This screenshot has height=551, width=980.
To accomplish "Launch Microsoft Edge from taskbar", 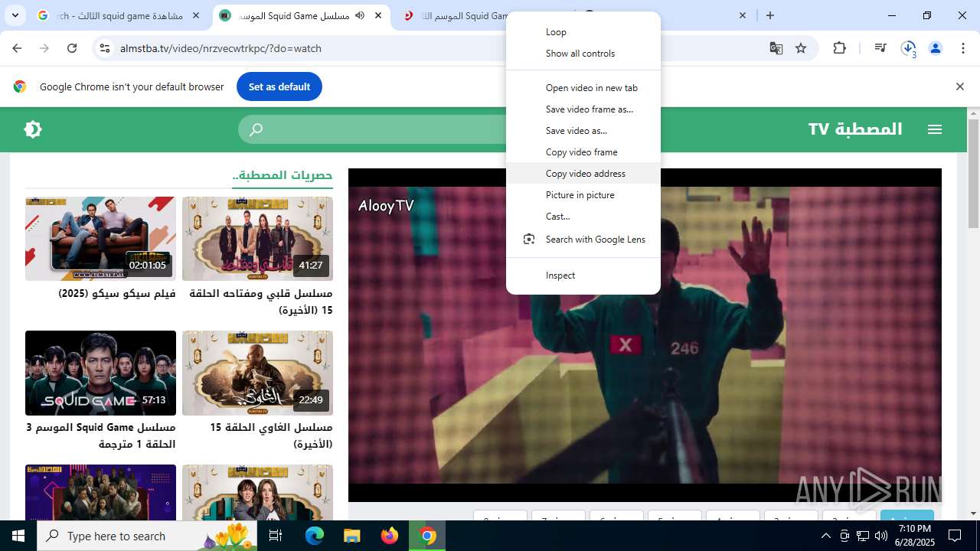I will tap(315, 536).
